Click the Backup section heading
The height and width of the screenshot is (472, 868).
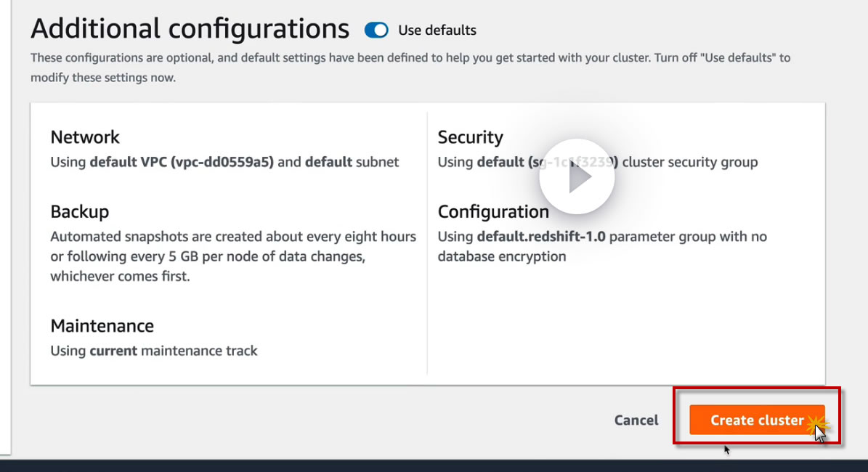point(80,212)
